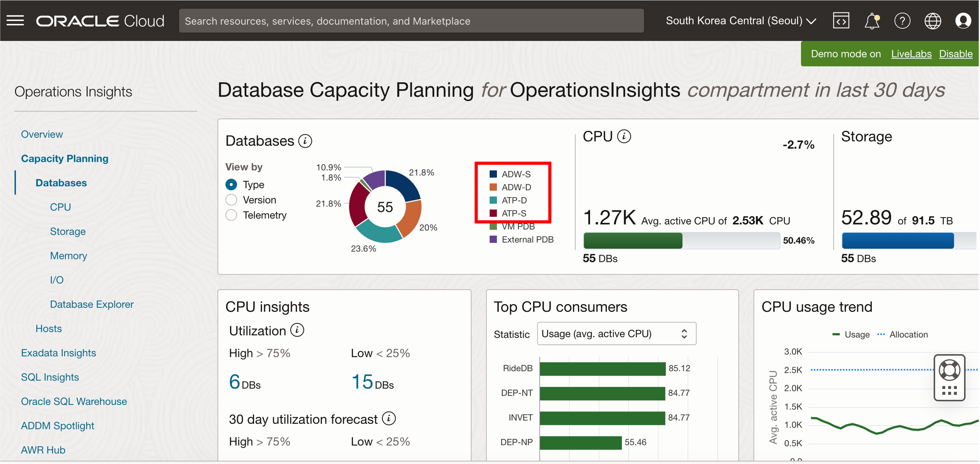Open the notifications bell
The width and height of the screenshot is (980, 464).
pyautogui.click(x=872, y=21)
